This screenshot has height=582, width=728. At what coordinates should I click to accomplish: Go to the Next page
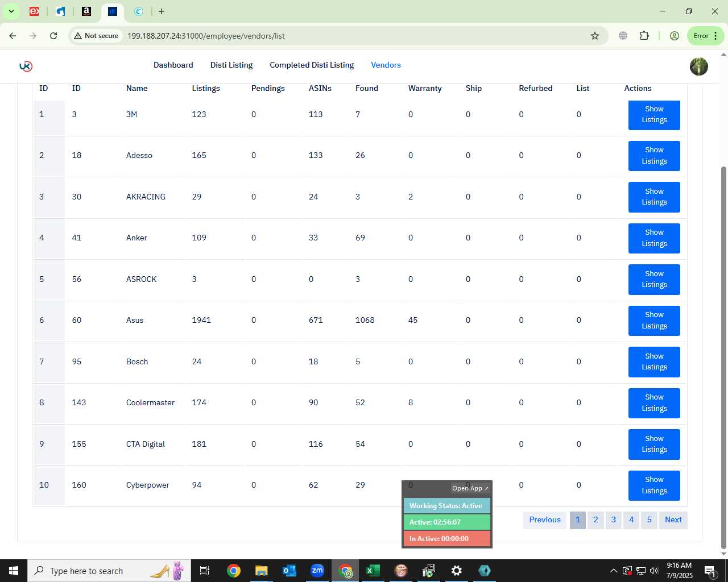(x=673, y=520)
